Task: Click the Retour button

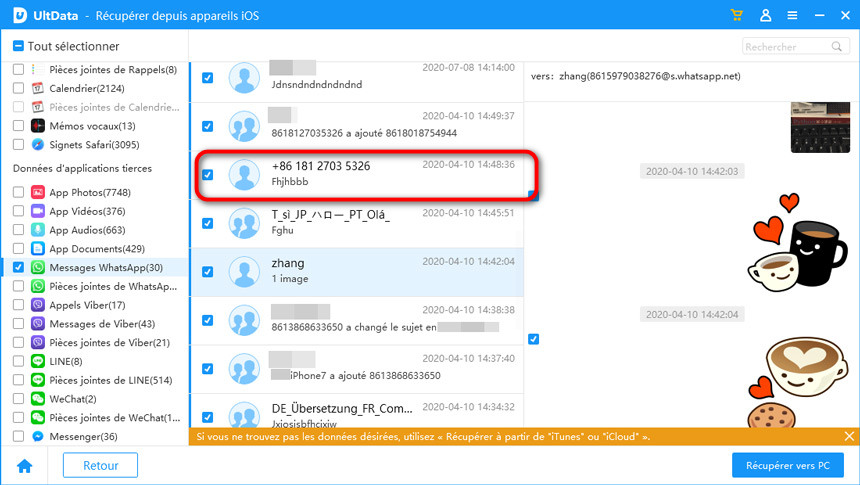Action: (x=100, y=465)
